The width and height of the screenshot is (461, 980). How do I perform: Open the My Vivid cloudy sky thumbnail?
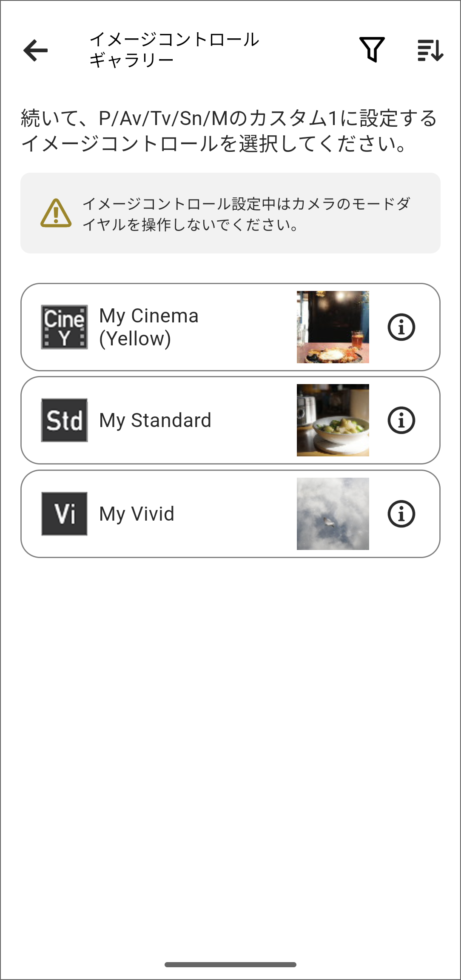(x=333, y=514)
